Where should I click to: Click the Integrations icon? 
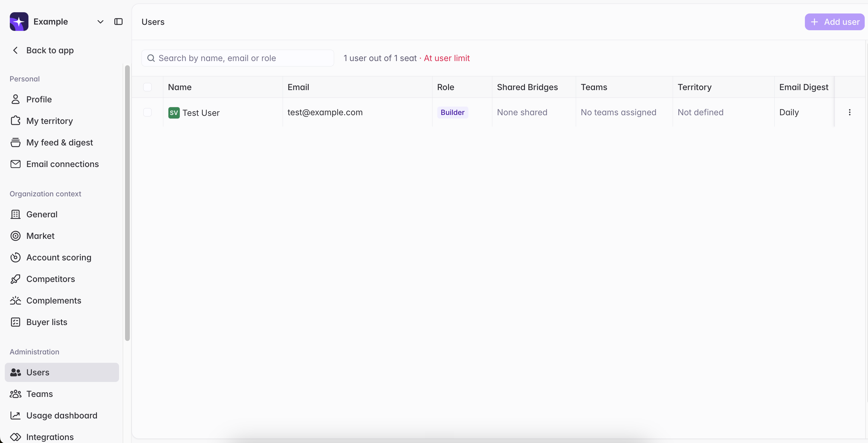(16, 437)
